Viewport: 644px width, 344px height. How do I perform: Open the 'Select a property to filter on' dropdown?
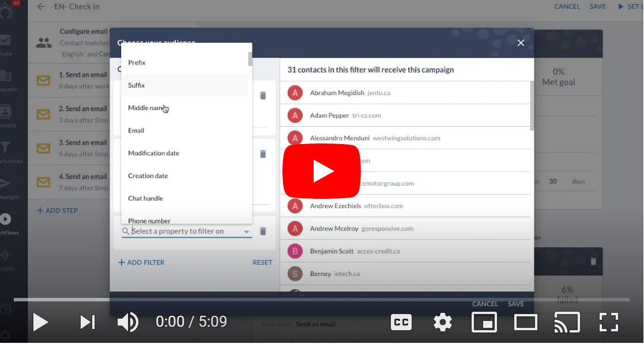tap(187, 231)
